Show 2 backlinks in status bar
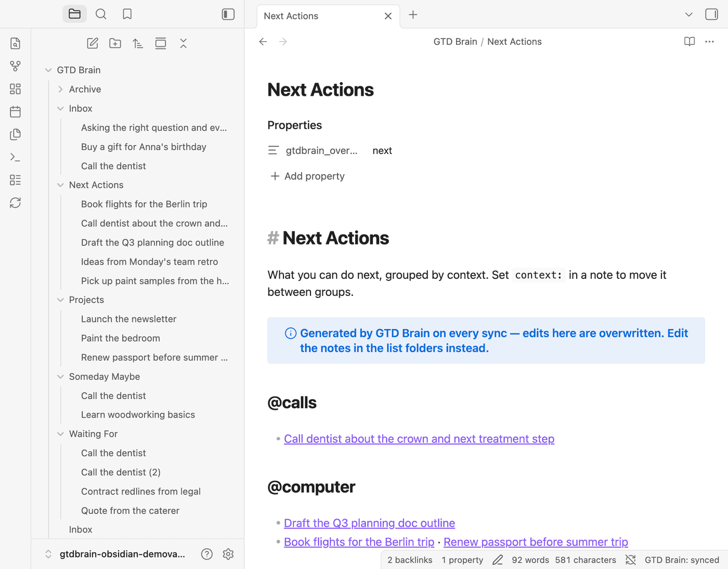 tap(410, 560)
